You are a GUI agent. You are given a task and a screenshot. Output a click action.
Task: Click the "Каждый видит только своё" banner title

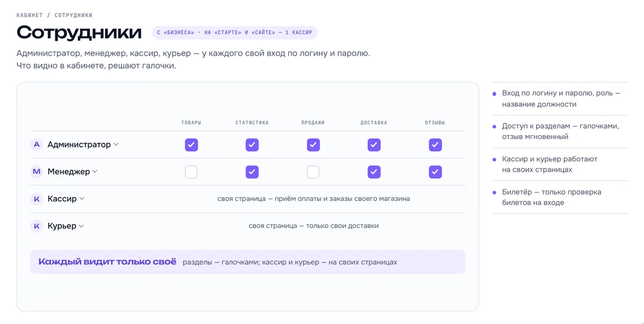pos(107,262)
